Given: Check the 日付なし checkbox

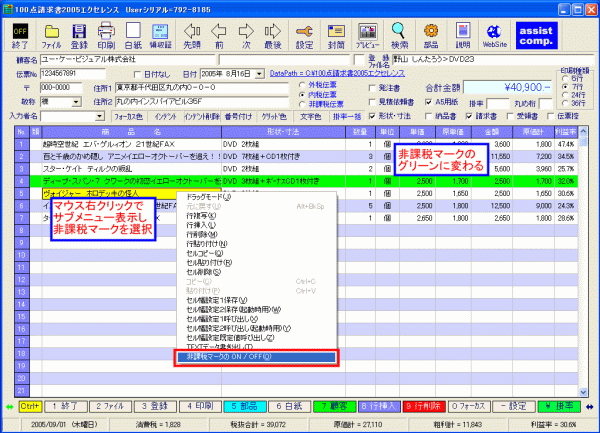Looking at the screenshot, I should pyautogui.click(x=137, y=74).
